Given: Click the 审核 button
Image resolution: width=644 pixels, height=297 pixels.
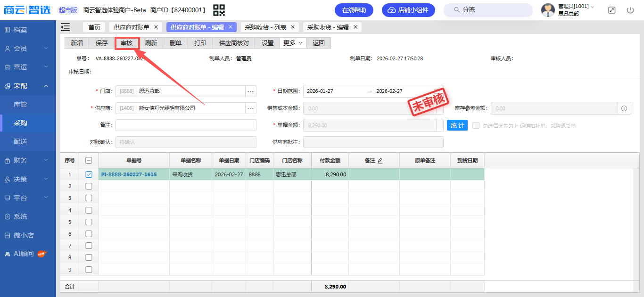Looking at the screenshot, I should pos(126,43).
